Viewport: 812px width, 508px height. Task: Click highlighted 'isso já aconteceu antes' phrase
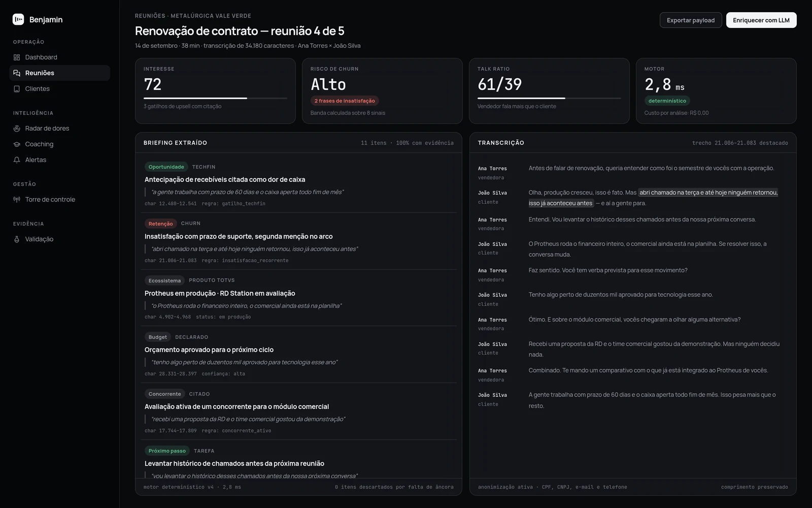[561, 203]
